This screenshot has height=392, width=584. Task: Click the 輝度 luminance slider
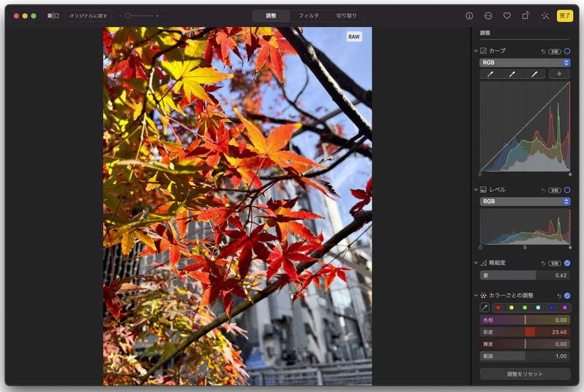[x=525, y=344]
